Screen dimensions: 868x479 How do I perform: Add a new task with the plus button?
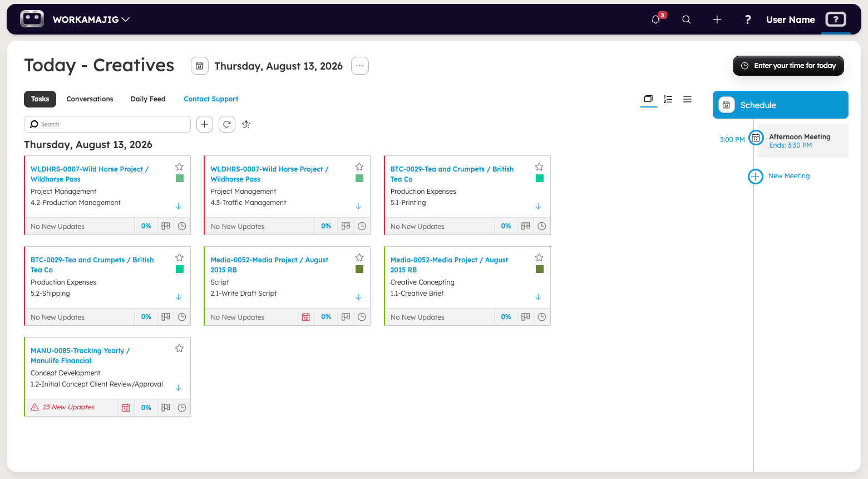(205, 124)
